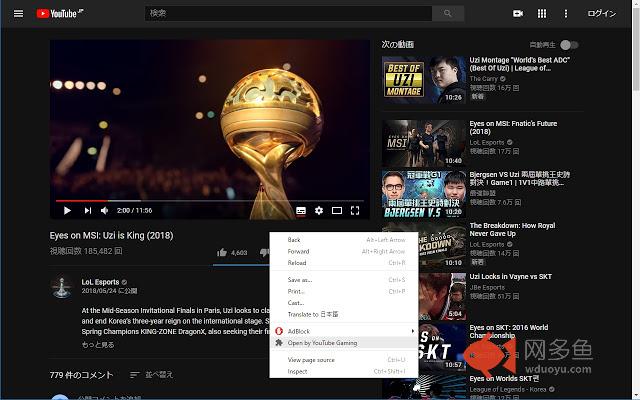Screen dimensions: 640x400
Task: Skip to next video
Action: pyautogui.click(x=87, y=211)
